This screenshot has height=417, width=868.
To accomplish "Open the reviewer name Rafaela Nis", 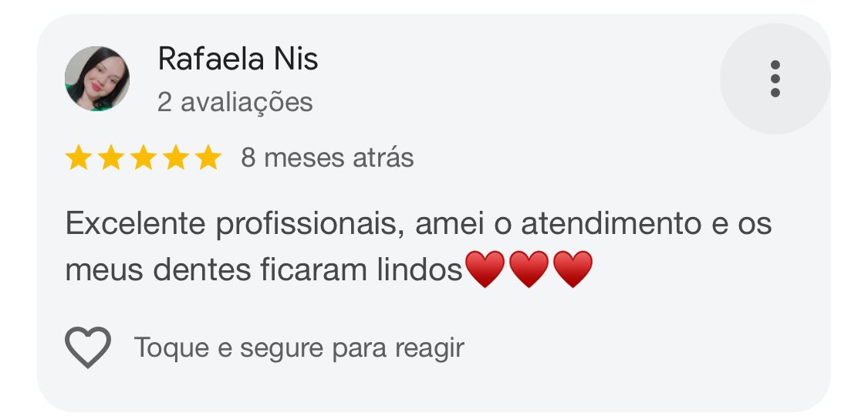I will tap(238, 59).
